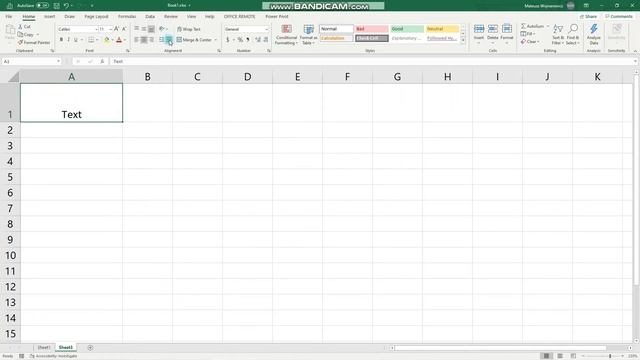Click the Save icon in title bar
The height and width of the screenshot is (360, 640).
(57, 6)
